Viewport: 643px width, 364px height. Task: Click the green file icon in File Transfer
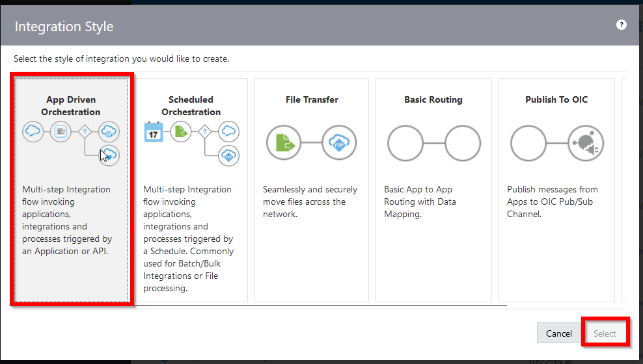(x=284, y=142)
